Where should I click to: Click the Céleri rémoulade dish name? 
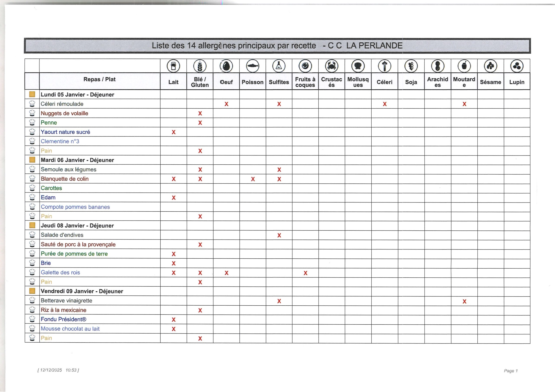(62, 104)
